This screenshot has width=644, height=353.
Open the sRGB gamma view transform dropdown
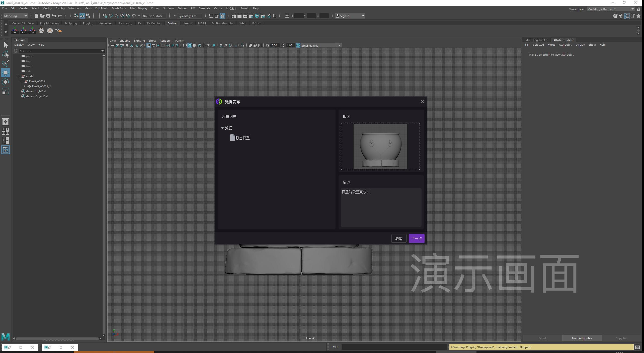321,45
